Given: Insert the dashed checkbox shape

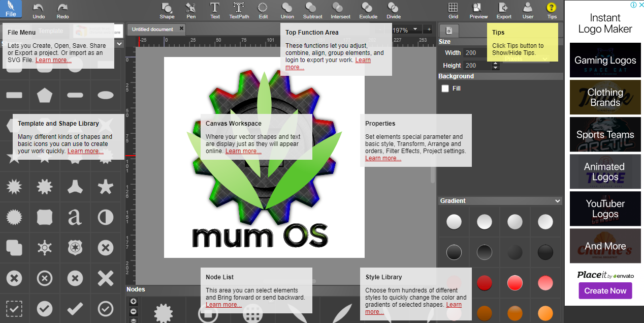Looking at the screenshot, I should pyautogui.click(x=14, y=309).
